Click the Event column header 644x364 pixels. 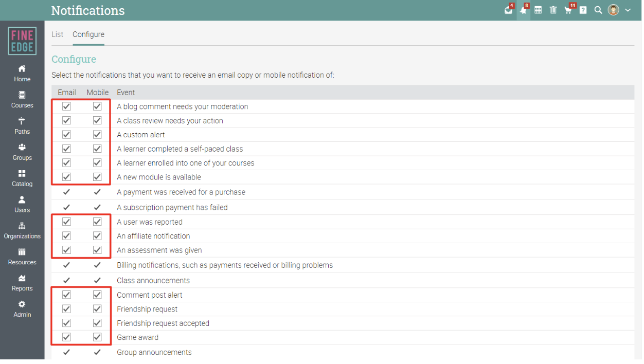(x=126, y=93)
